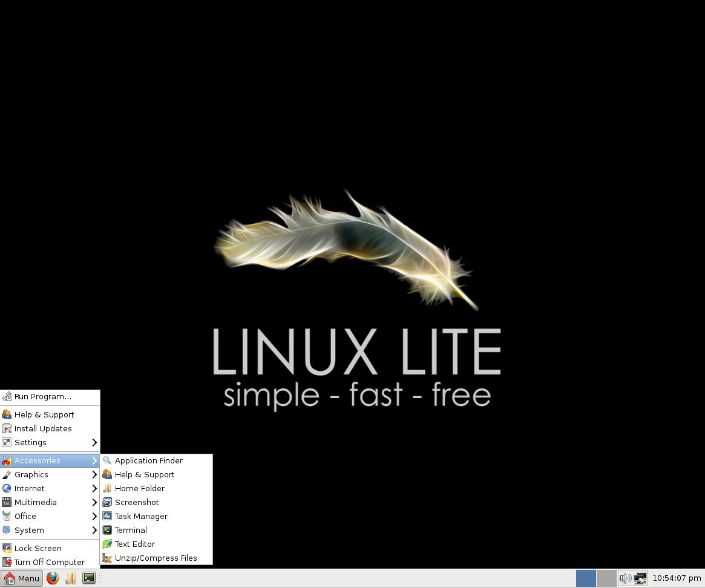The image size is (705, 588).
Task: Open Text Editor from the submenu
Action: pos(134,544)
